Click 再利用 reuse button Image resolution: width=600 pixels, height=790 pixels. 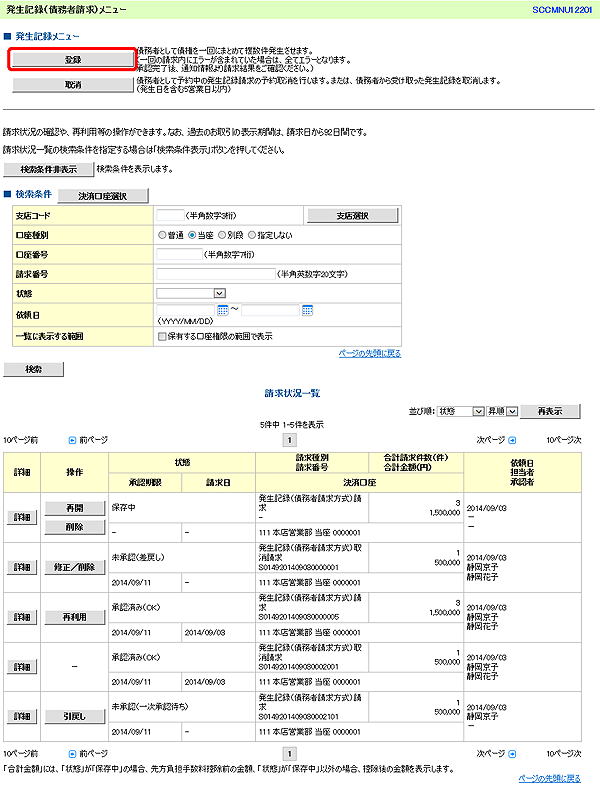coord(75,617)
